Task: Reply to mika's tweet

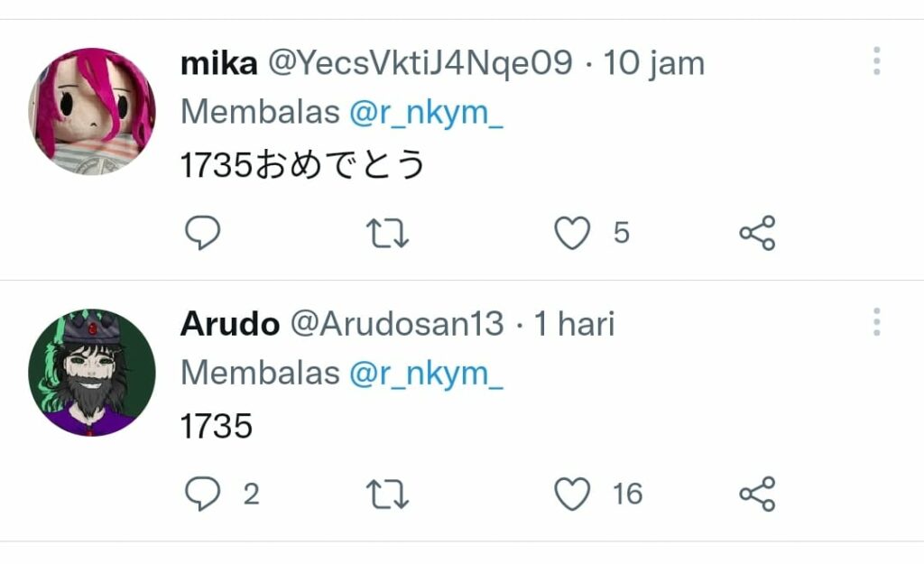Action: (203, 232)
